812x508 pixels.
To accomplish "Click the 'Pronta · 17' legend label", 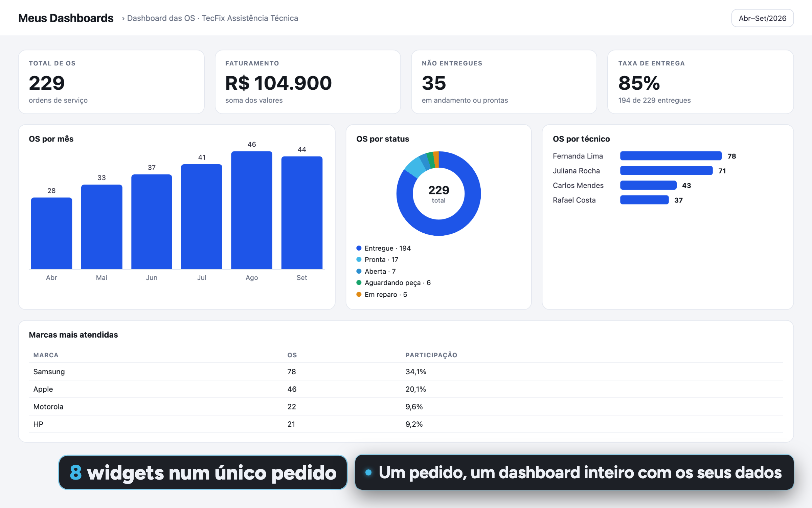I will click(x=382, y=259).
